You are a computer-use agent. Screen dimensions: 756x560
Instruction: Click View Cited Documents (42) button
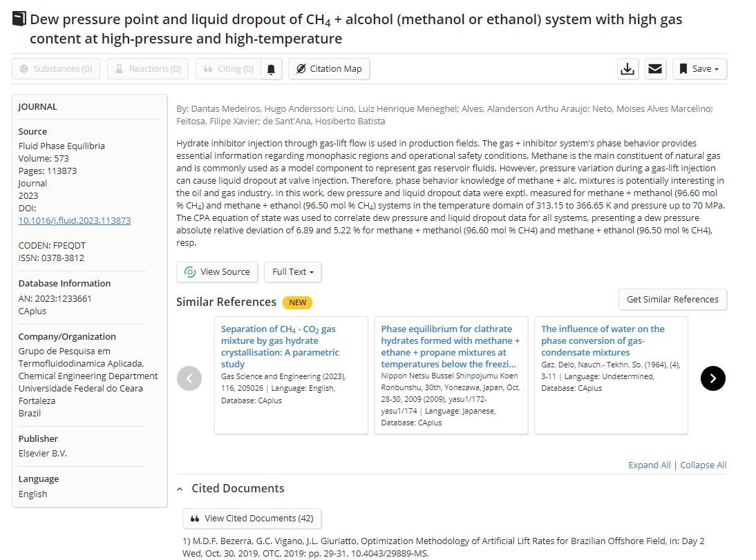point(252,519)
